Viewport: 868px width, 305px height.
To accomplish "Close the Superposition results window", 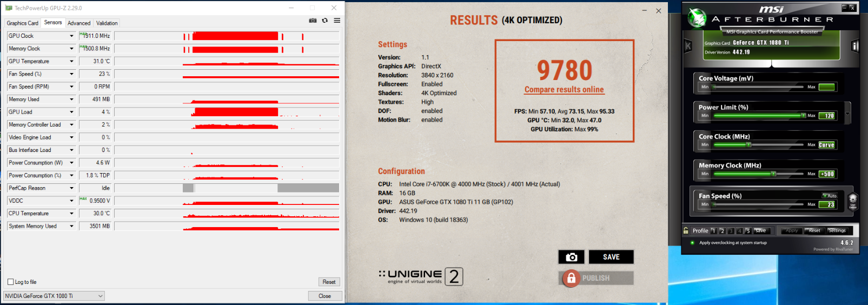I will 658,10.
